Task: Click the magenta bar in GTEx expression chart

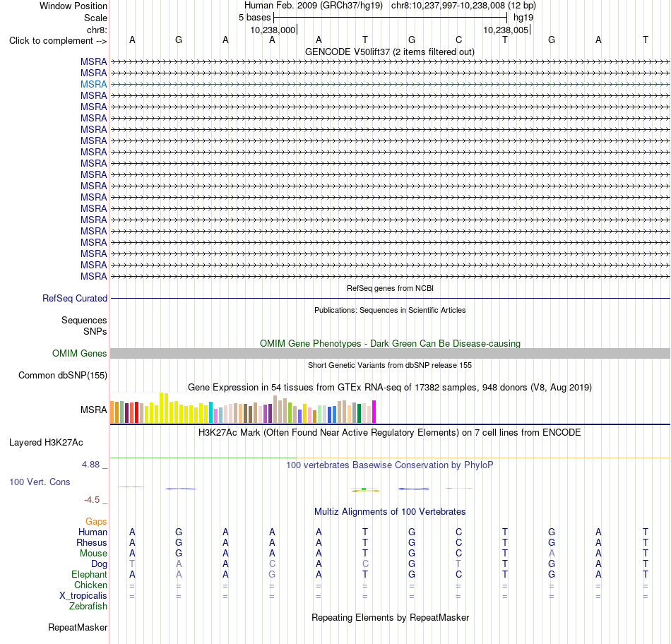Action: click(374, 412)
